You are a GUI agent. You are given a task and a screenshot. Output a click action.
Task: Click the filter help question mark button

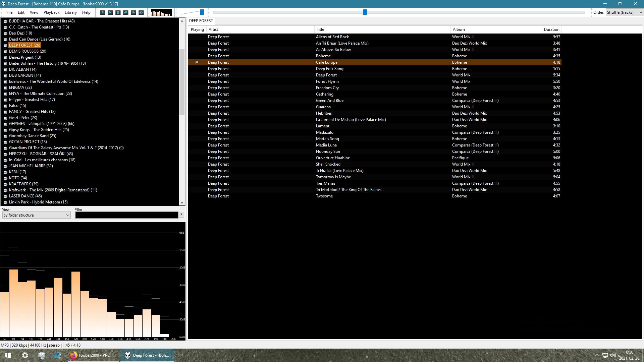click(x=181, y=215)
